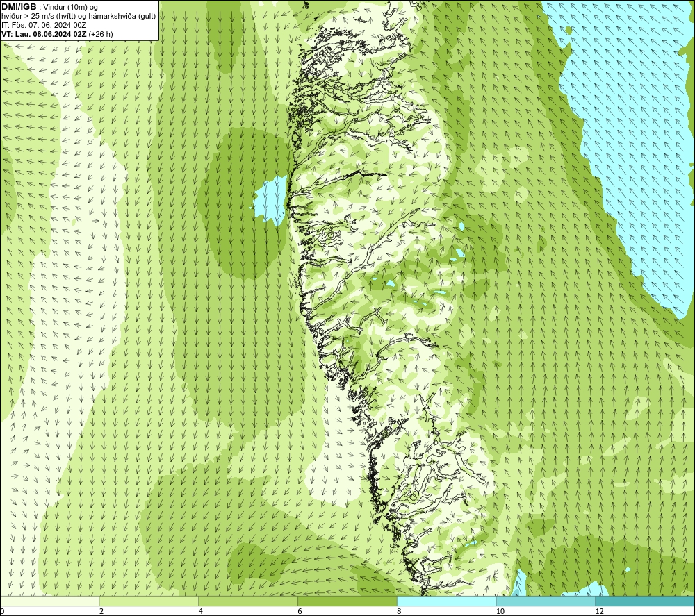Click the 2–4 m/s light green swatch

click(x=149, y=601)
